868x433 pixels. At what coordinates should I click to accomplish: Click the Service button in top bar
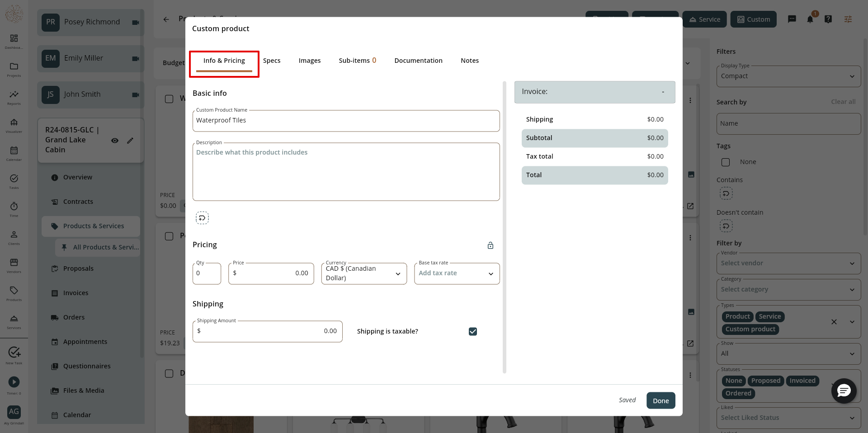705,19
